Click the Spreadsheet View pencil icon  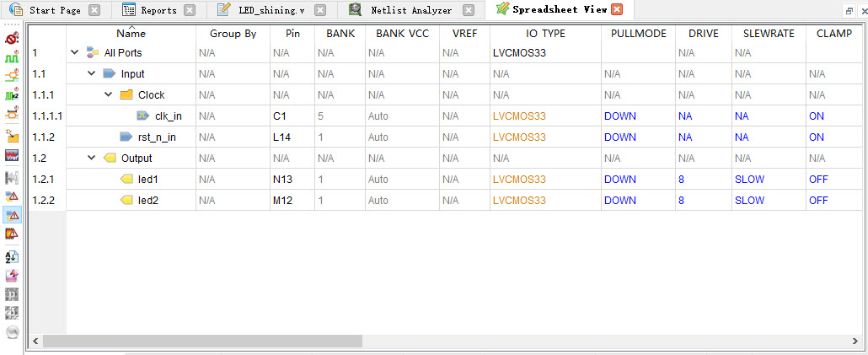click(x=502, y=9)
